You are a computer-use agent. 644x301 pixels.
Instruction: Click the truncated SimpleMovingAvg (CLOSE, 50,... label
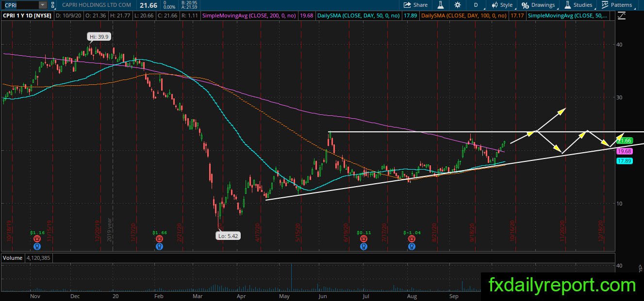coord(568,16)
